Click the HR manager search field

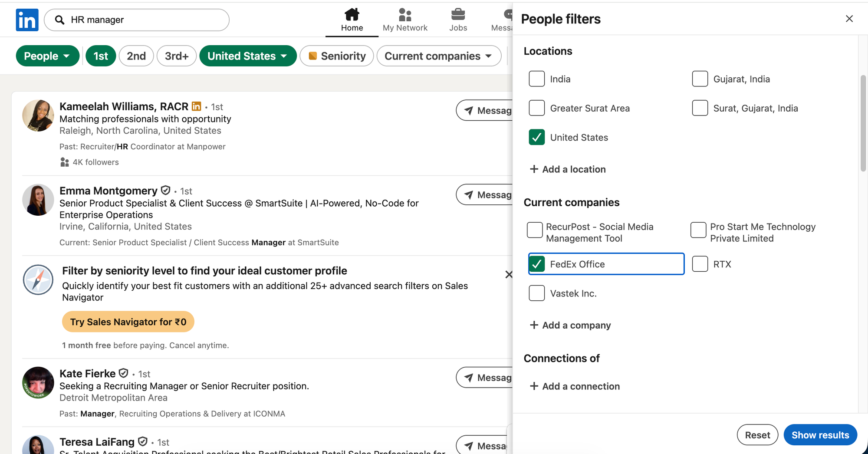(x=143, y=20)
